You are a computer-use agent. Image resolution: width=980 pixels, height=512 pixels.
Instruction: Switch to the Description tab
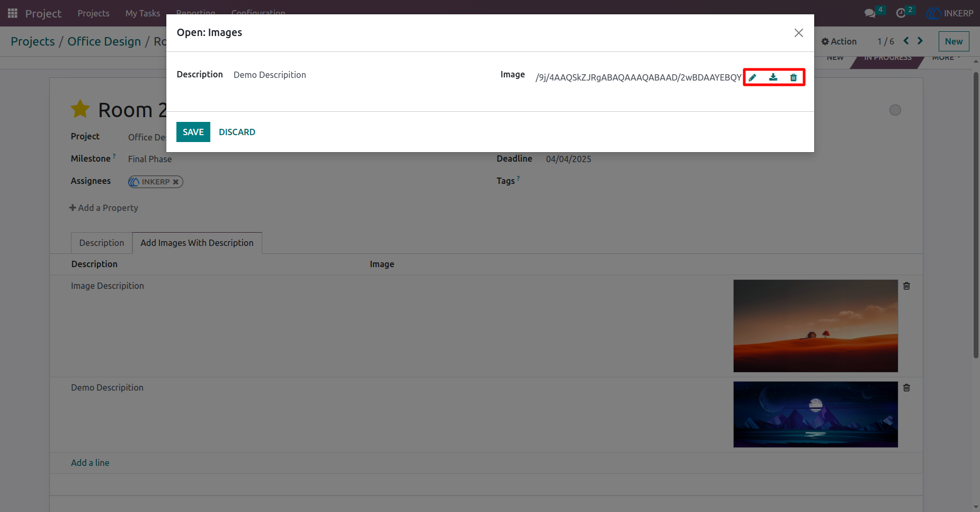pos(102,243)
